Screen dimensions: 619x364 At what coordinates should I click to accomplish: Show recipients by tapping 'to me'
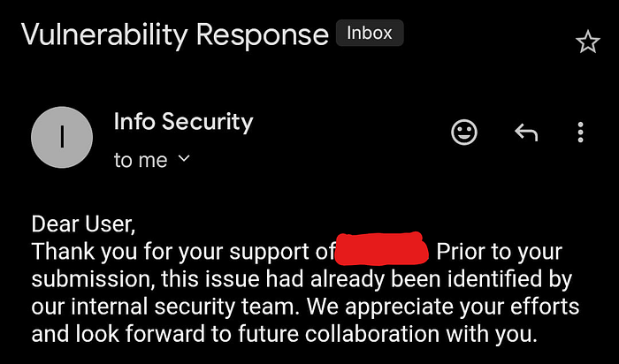click(141, 161)
